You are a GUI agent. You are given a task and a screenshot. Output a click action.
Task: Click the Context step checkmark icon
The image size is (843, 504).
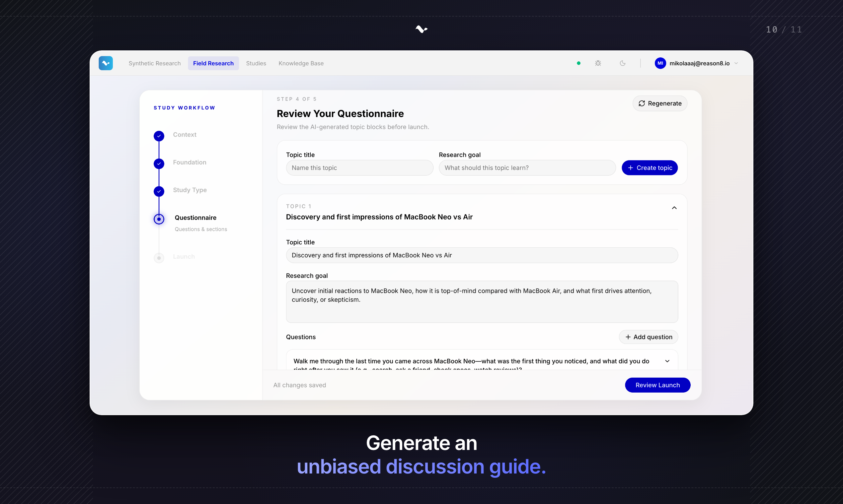coord(159,136)
